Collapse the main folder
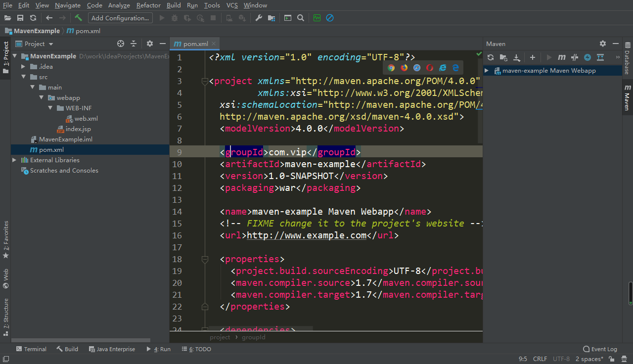Viewport: 633px width, 364px height. click(x=32, y=87)
